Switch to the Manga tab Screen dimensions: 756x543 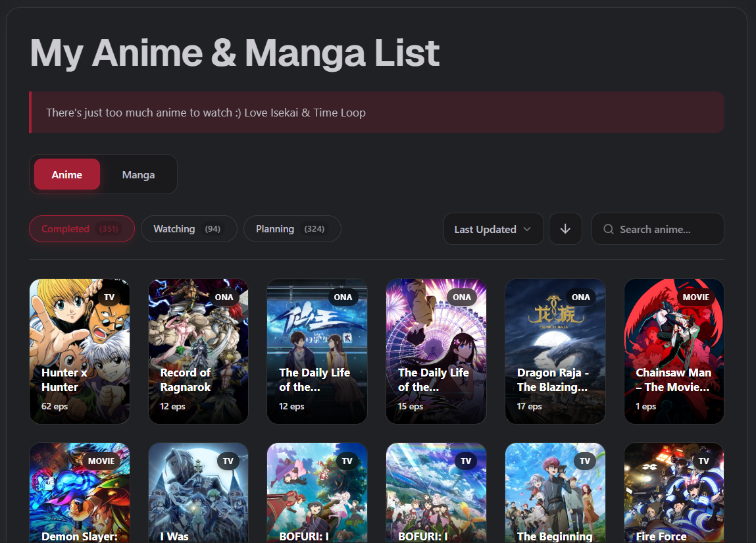pyautogui.click(x=138, y=174)
